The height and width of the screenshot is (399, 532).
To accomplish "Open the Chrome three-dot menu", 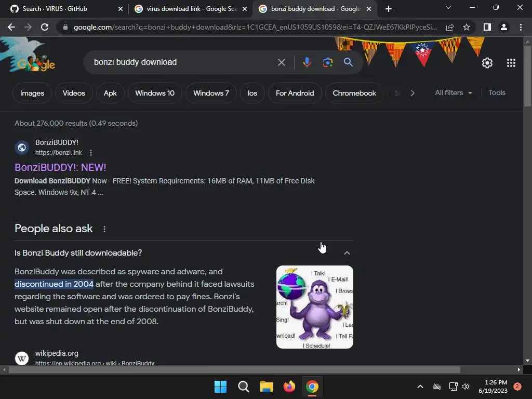I will (x=521, y=27).
